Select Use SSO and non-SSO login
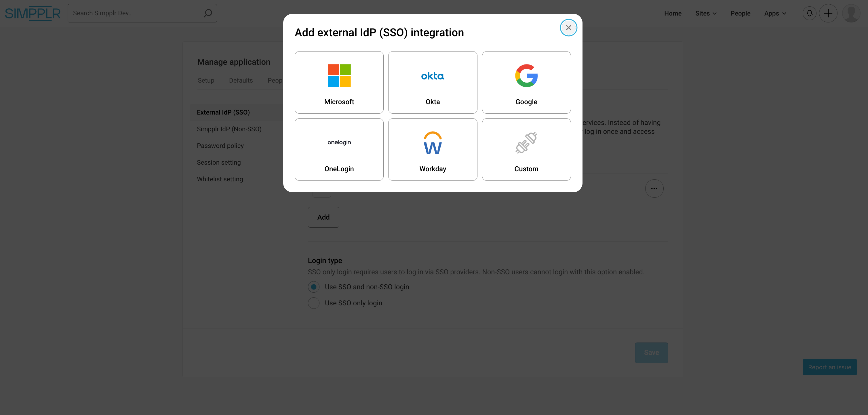Screen dimensions: 868x415 [x=313, y=287]
